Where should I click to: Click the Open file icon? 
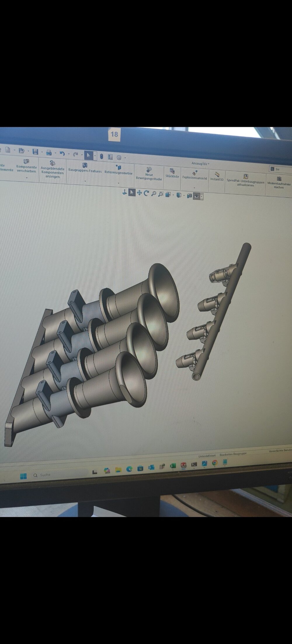[21, 151]
